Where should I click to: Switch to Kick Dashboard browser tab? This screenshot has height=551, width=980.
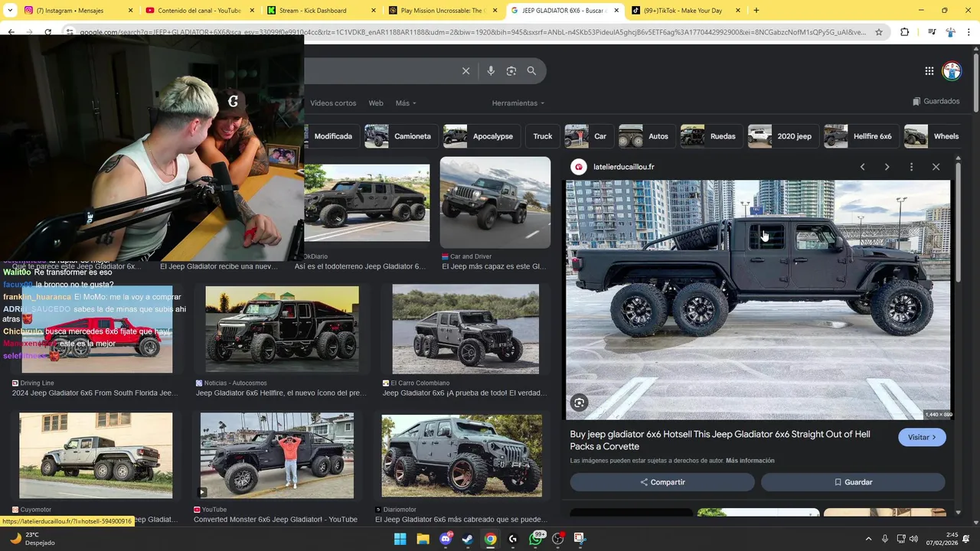coord(320,11)
